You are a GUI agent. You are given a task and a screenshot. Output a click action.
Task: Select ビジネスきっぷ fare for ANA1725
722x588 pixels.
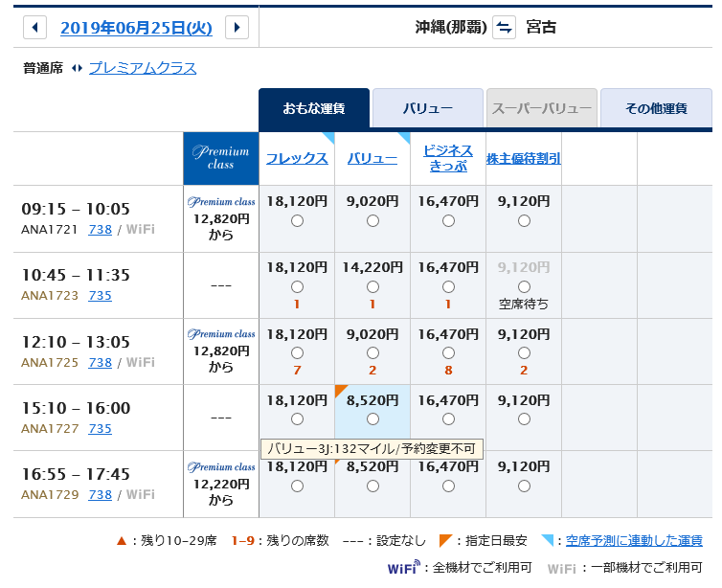448,353
